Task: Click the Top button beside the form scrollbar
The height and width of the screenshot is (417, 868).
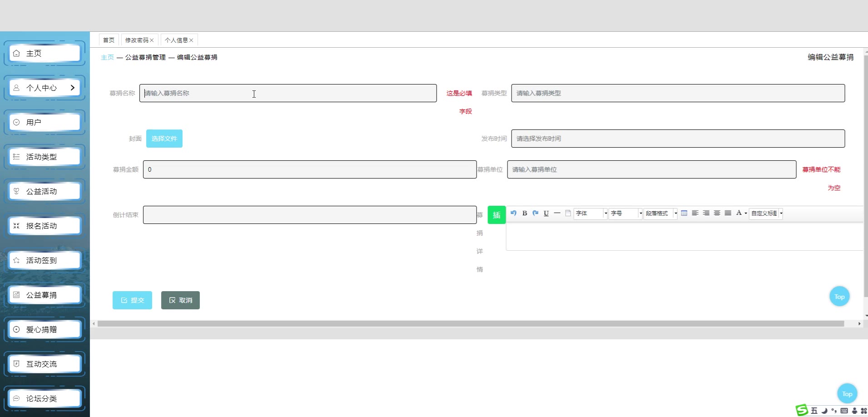Action: point(839,297)
